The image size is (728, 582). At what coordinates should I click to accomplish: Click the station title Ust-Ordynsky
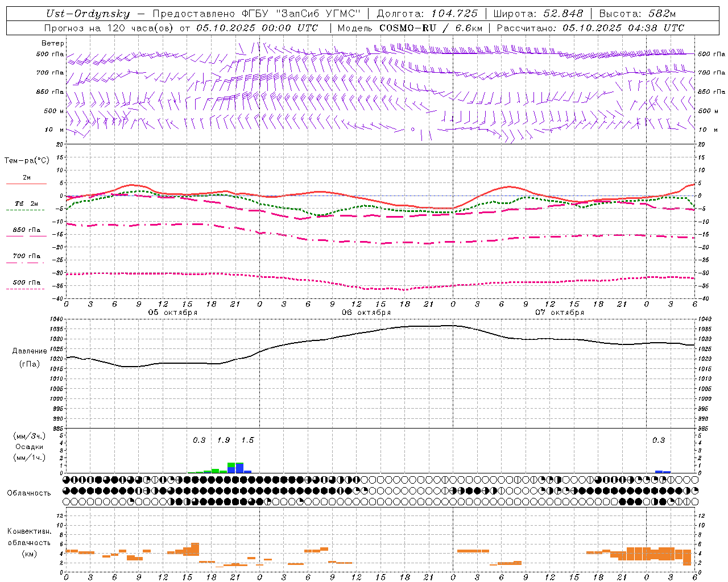(x=88, y=14)
